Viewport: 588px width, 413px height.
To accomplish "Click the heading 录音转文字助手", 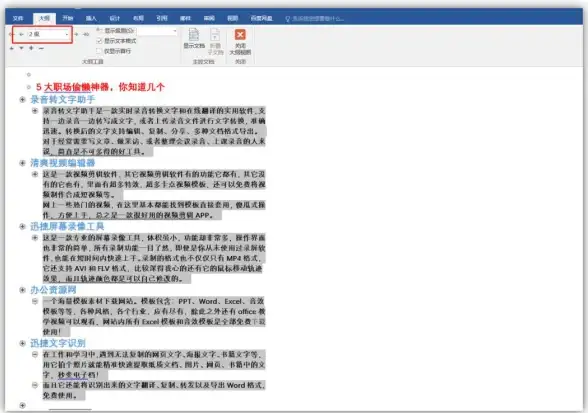I will 63,99.
